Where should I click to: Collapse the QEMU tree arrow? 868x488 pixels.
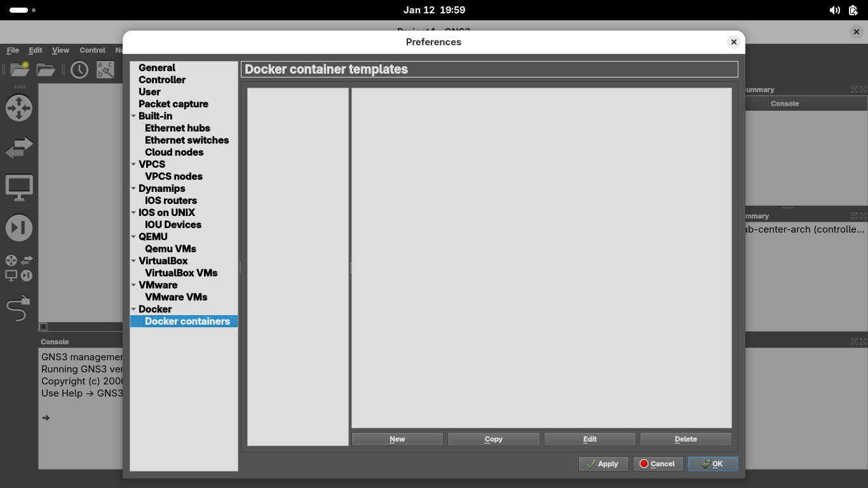[x=133, y=237]
